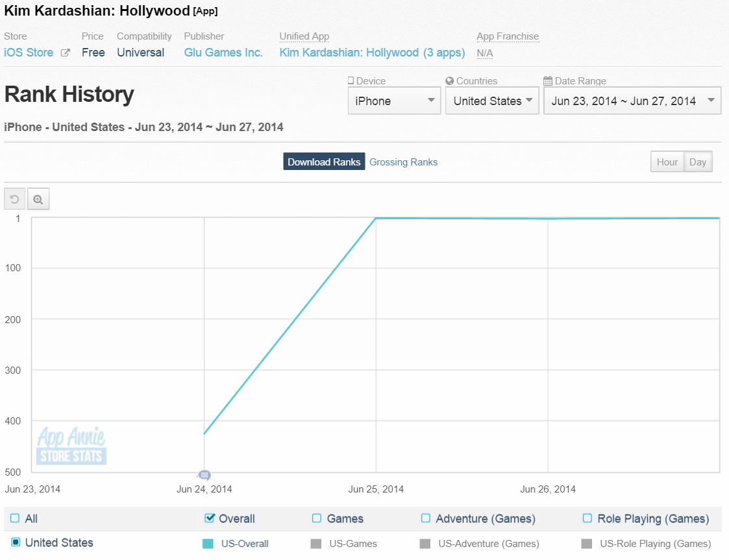The height and width of the screenshot is (560, 729).
Task: Click the App Franchise label
Action: [x=508, y=36]
